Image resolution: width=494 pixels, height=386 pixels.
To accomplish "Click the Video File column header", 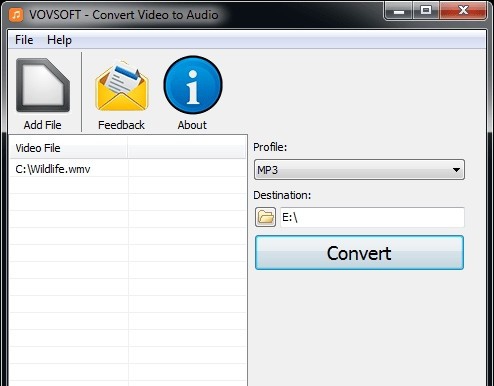I will pyautogui.click(x=69, y=148).
